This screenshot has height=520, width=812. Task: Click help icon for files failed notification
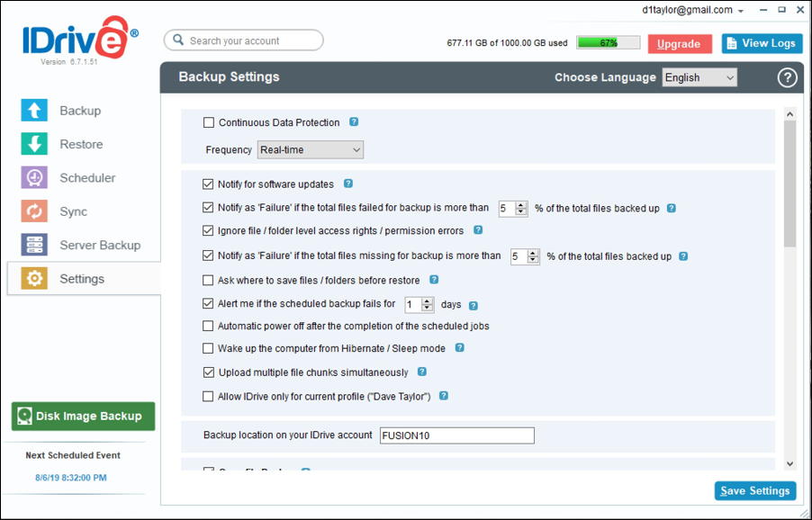pos(672,208)
